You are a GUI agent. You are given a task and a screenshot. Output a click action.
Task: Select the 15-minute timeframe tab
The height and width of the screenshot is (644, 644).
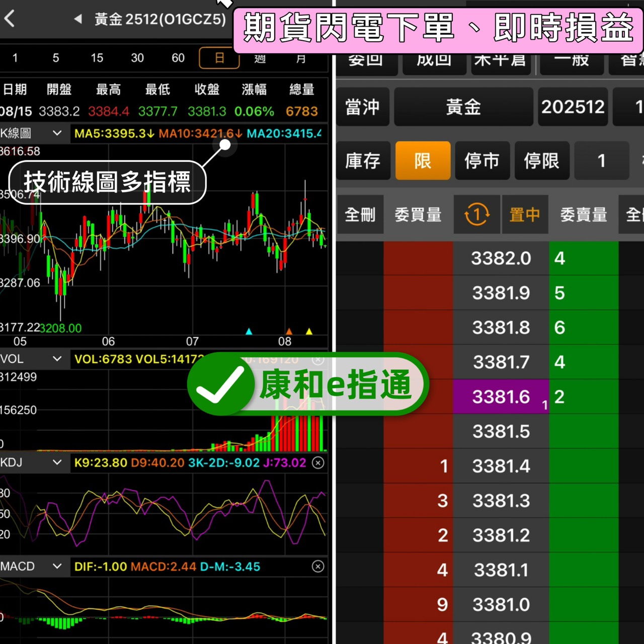[97, 58]
